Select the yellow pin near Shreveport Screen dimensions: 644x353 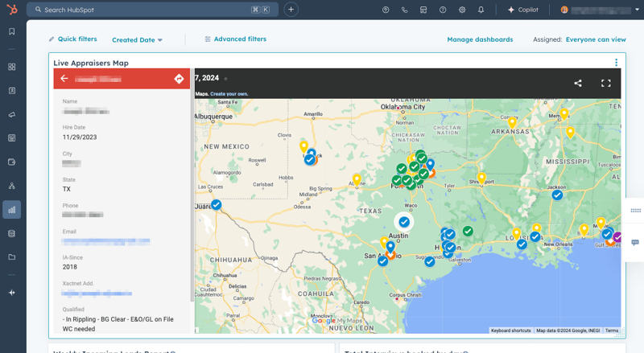click(481, 179)
